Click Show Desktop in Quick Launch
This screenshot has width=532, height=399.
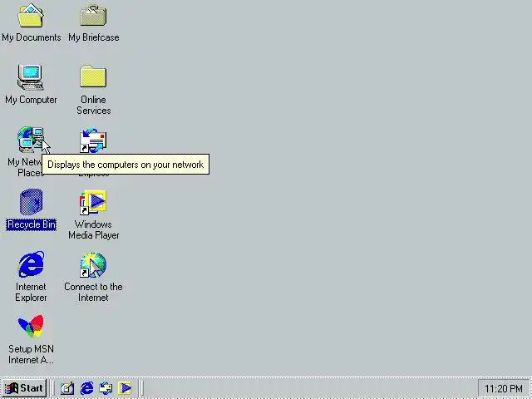tap(67, 388)
